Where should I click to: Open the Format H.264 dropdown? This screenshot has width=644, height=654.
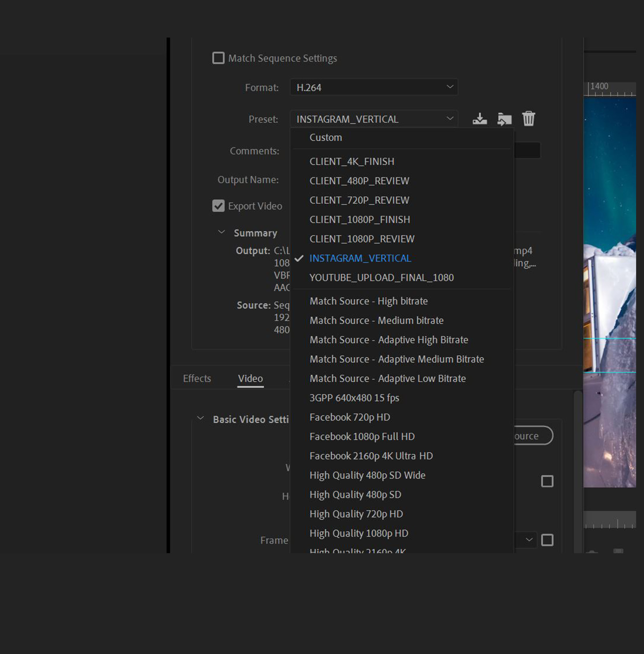[374, 87]
